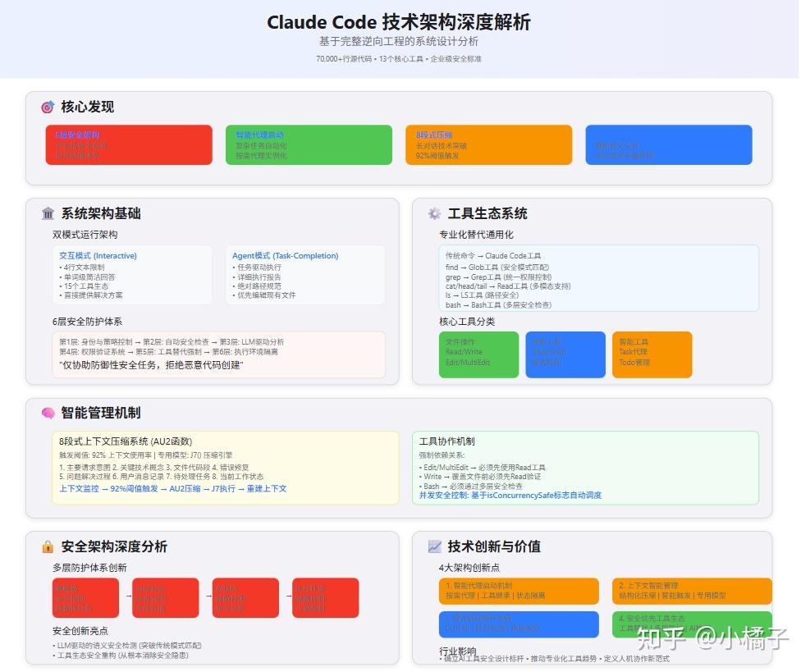
Task: Click the 核心工具分类 subheading
Action: (467, 322)
